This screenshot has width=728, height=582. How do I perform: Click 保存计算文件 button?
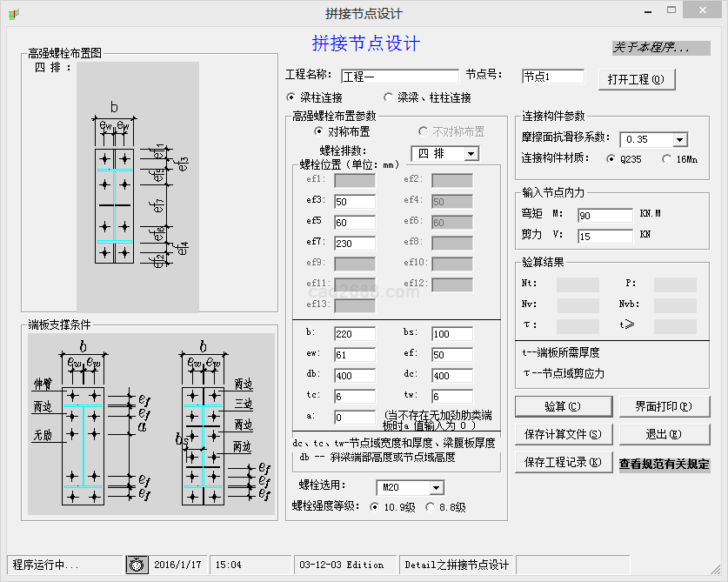[x=563, y=434]
